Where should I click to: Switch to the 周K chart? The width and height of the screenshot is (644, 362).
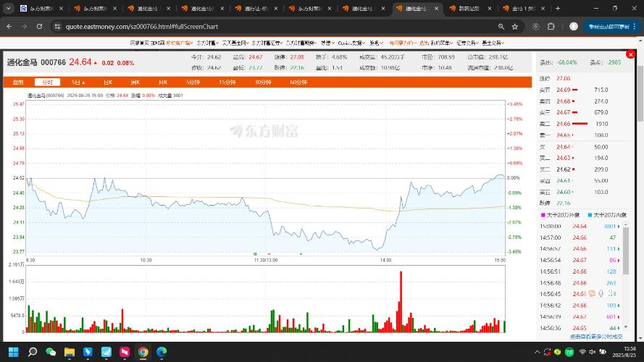(135, 82)
